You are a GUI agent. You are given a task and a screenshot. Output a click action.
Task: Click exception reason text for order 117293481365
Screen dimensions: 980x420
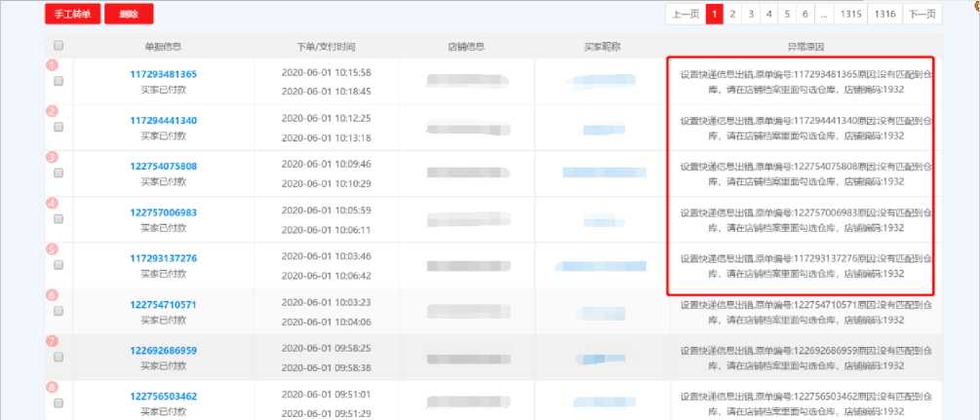tap(806, 82)
